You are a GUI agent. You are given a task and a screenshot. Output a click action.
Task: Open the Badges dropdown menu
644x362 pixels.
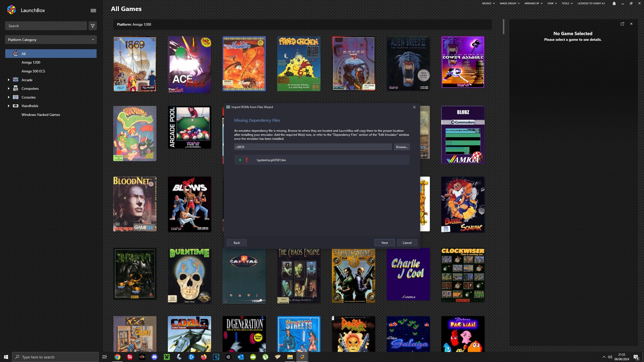[x=488, y=3]
